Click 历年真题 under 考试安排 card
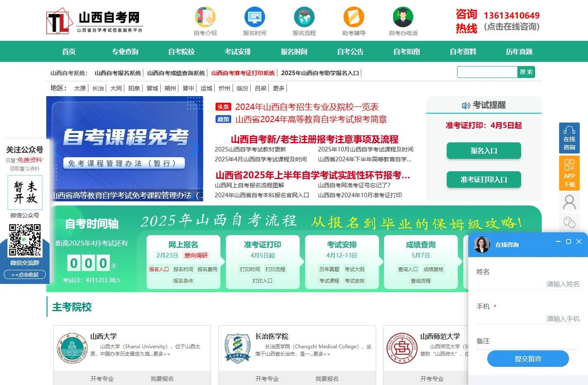The height and width of the screenshot is (385, 588). pyautogui.click(x=329, y=269)
